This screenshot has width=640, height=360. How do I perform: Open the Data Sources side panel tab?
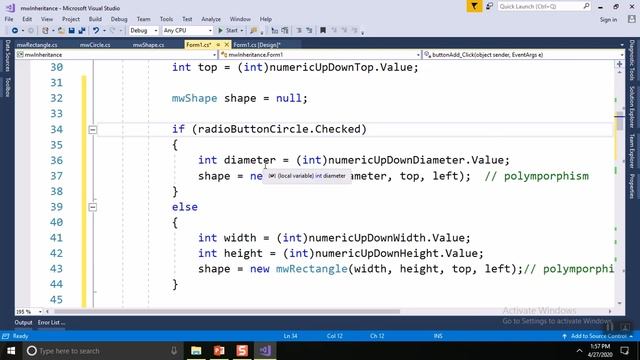tap(7, 56)
